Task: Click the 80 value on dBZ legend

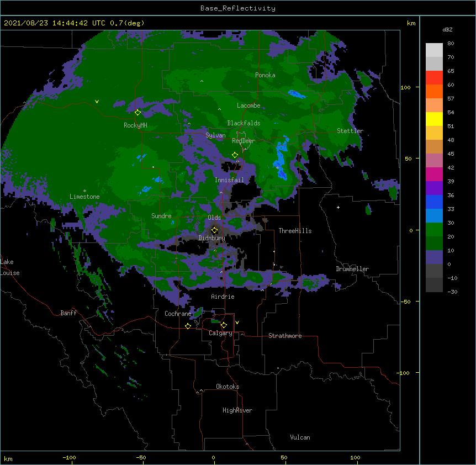Action: (451, 44)
